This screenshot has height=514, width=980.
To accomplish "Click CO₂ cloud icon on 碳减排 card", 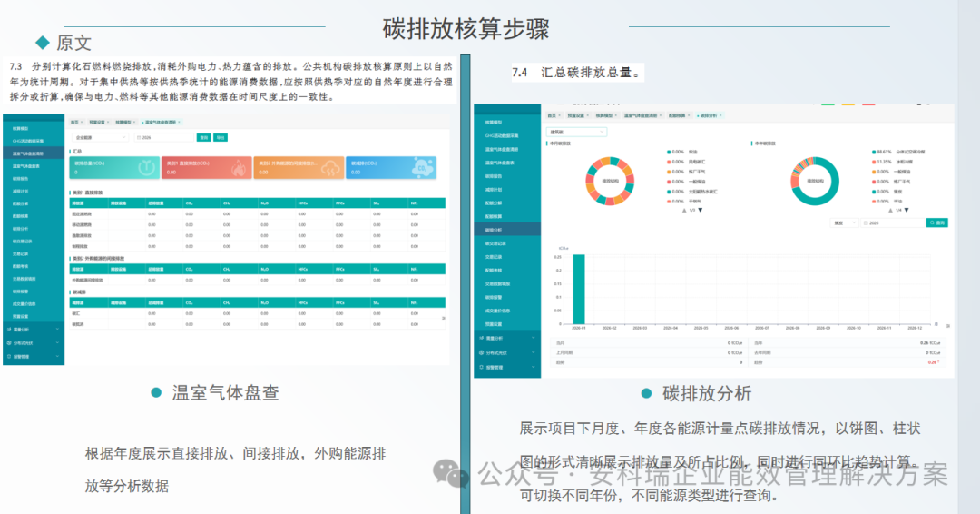I will 423,167.
